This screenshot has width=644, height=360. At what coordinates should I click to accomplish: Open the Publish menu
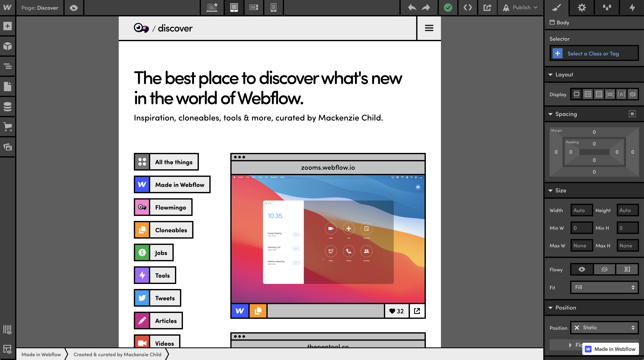(x=520, y=8)
